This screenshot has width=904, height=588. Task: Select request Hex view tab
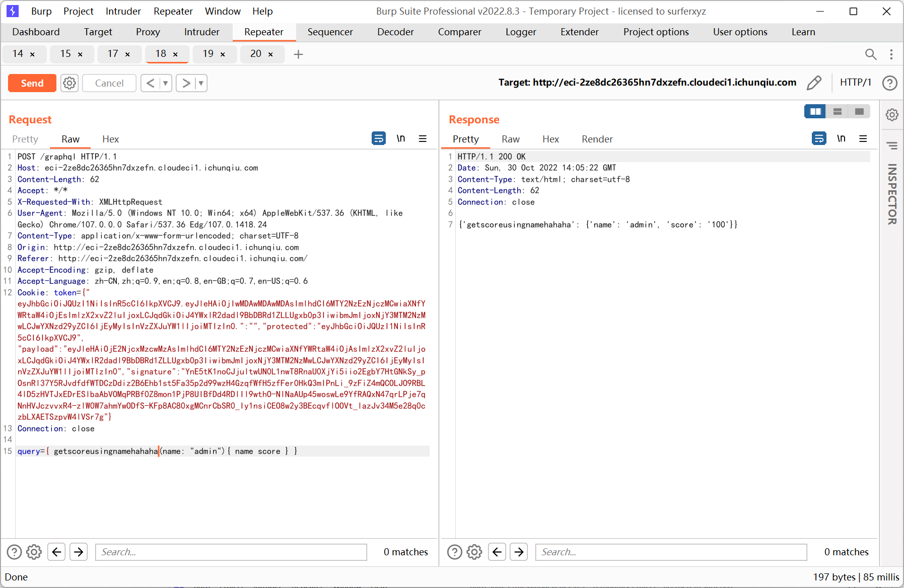click(x=110, y=139)
